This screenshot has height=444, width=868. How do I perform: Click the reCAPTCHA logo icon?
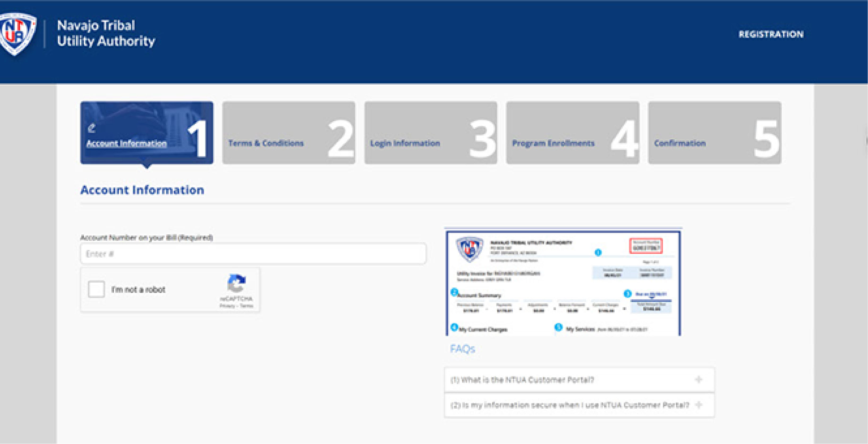[237, 283]
